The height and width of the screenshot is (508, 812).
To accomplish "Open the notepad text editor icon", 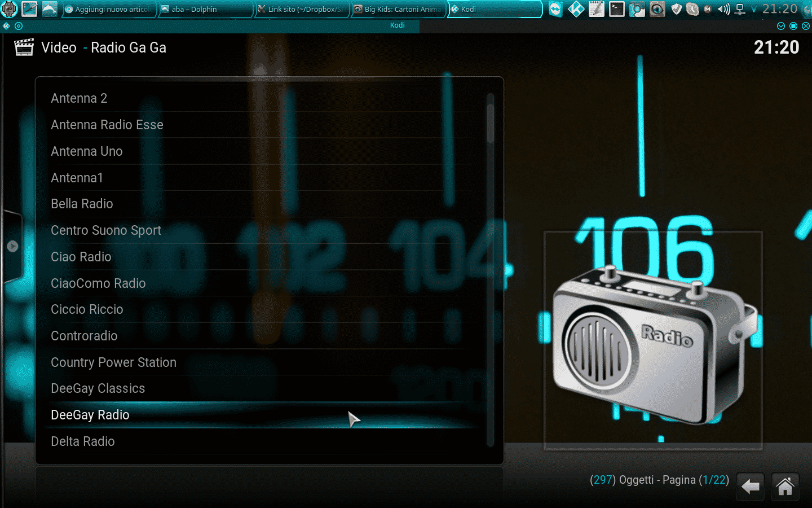I will [x=596, y=9].
